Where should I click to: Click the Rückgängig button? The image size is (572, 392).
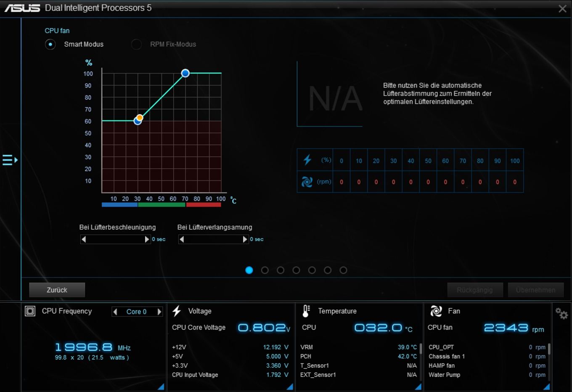click(x=475, y=290)
